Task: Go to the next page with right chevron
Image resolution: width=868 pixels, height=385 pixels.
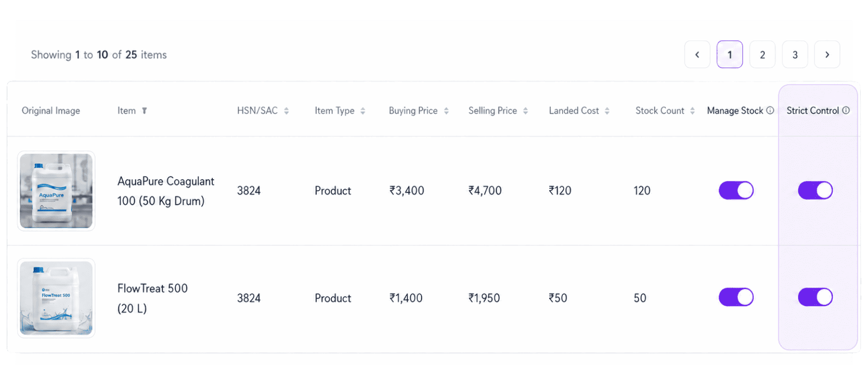Action: (828, 55)
